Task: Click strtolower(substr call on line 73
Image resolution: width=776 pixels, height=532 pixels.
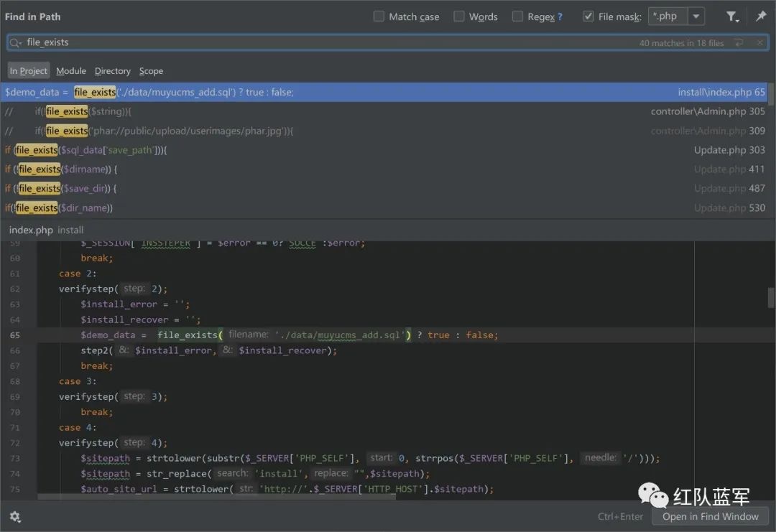Action: [x=193, y=458]
